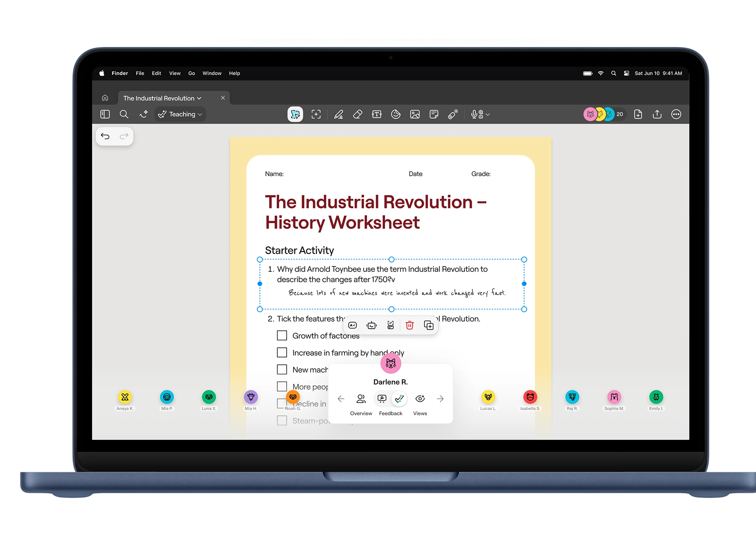This screenshot has width=756, height=534.
Task: Select the lasso selection tool
Action: click(295, 114)
